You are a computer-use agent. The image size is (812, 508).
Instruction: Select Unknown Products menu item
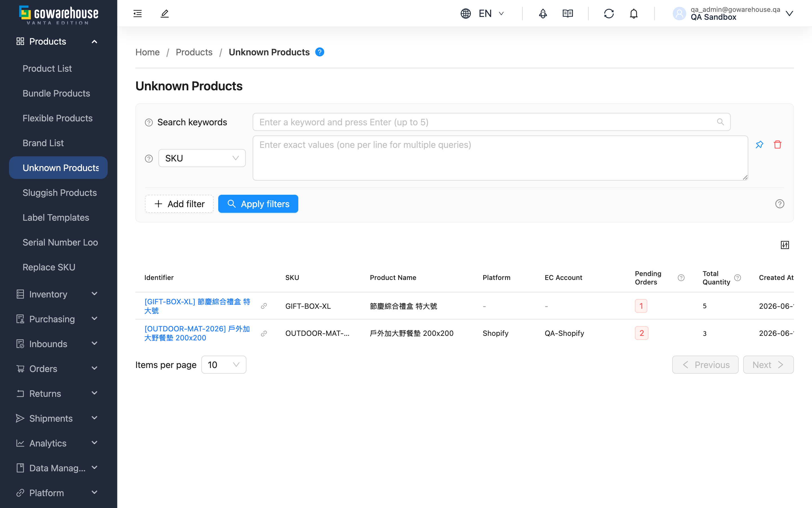tap(58, 168)
